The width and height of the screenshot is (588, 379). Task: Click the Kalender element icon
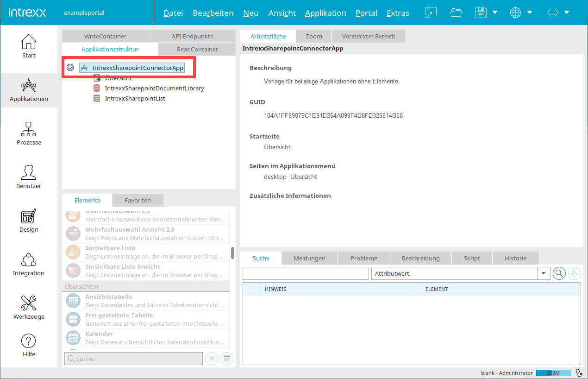coord(73,338)
